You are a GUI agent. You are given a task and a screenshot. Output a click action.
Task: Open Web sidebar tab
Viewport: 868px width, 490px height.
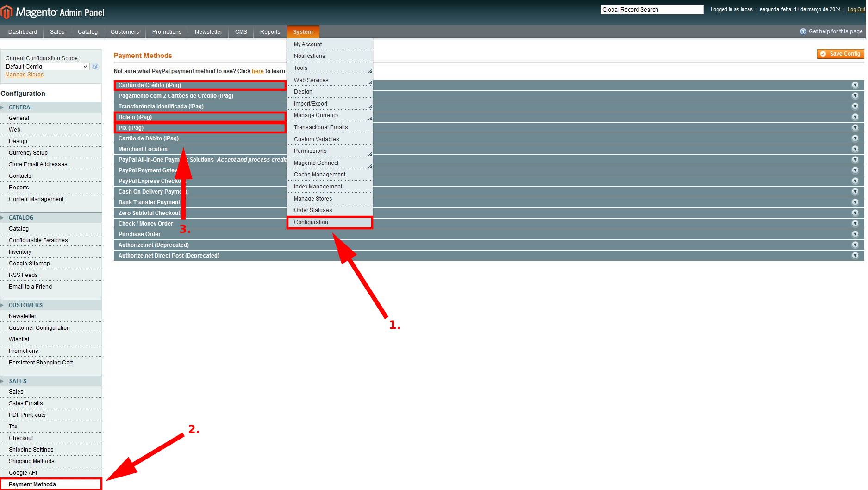(51, 130)
